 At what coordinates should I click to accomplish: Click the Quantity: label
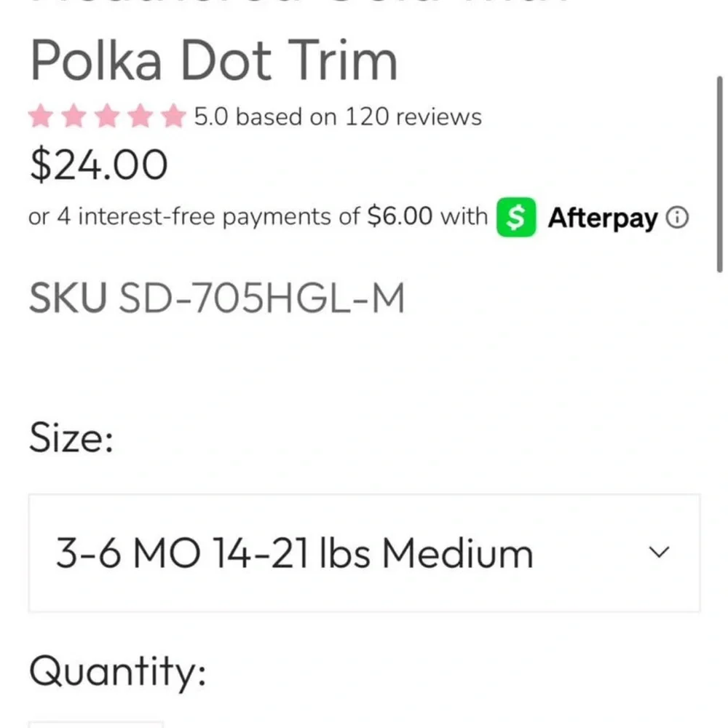tap(117, 671)
